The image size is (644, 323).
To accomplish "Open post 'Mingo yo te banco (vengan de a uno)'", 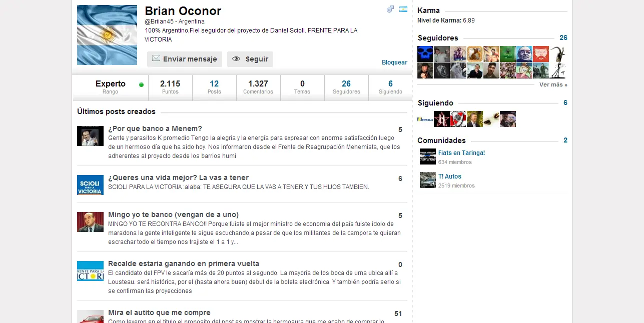I will [x=173, y=214].
